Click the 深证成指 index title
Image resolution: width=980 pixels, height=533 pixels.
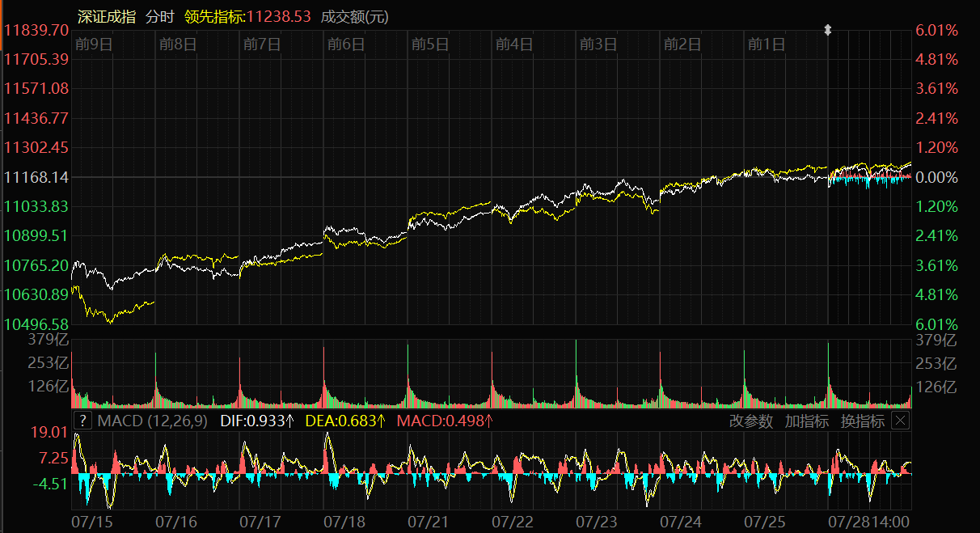coord(107,17)
